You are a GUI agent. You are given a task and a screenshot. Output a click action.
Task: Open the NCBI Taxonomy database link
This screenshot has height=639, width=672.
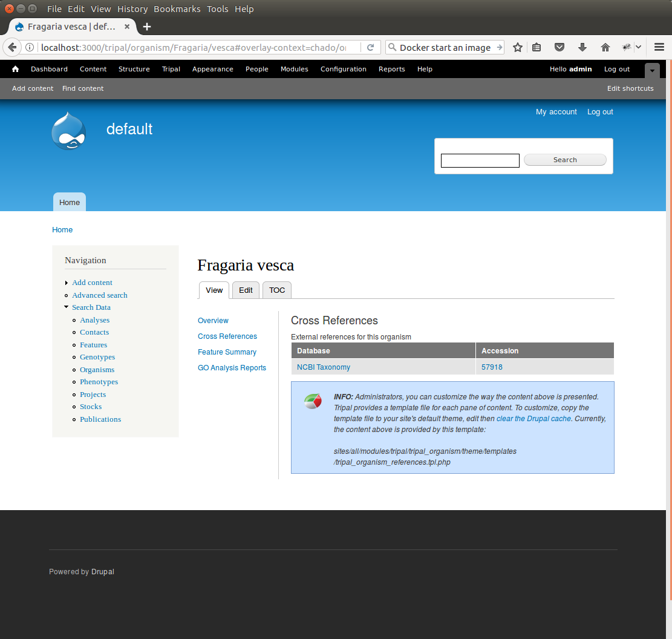[324, 367]
